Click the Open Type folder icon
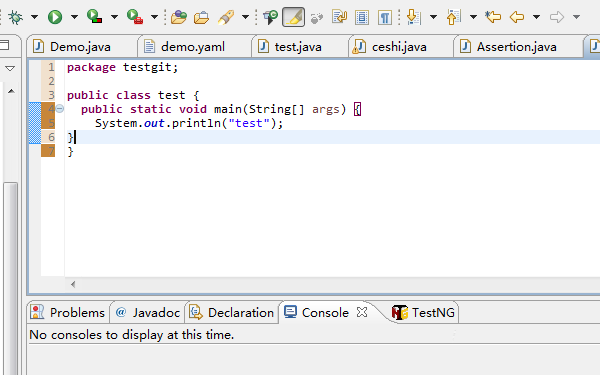Image resolution: width=600 pixels, height=375 pixels. [x=179, y=17]
